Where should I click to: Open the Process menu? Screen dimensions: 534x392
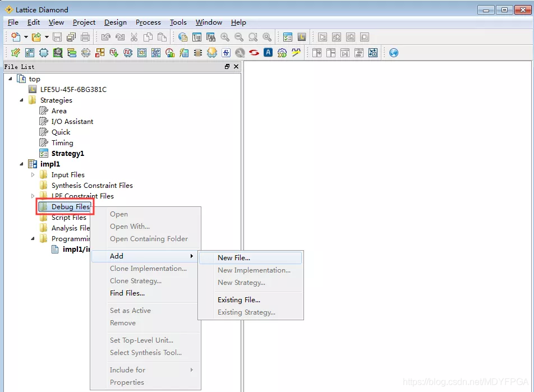click(x=148, y=22)
